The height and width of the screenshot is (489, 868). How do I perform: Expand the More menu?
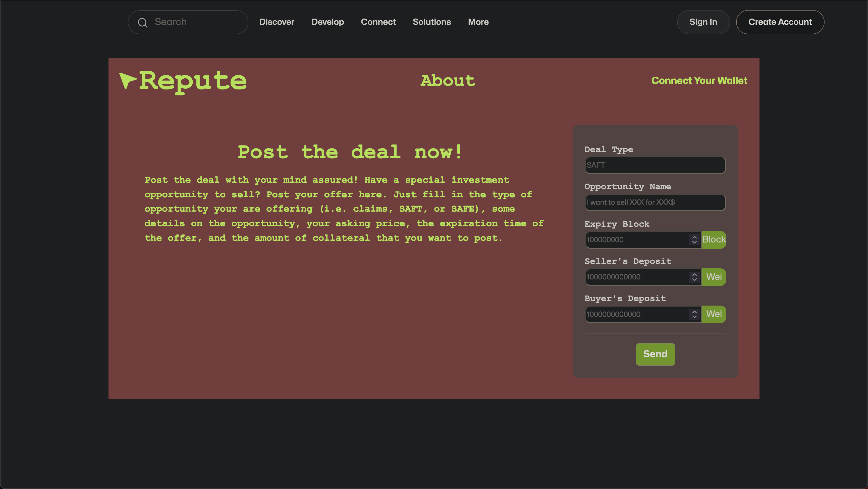point(478,22)
